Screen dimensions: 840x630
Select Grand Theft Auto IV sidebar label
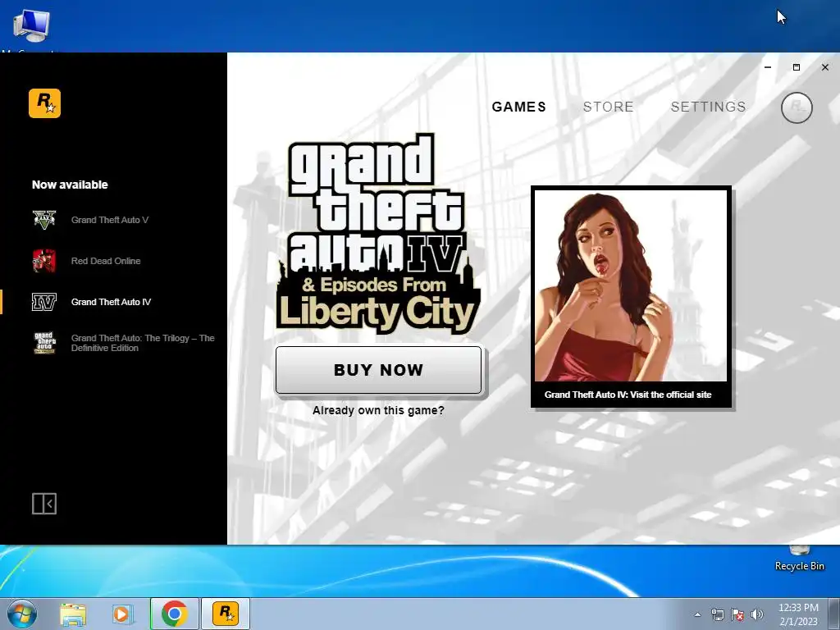pyautogui.click(x=111, y=302)
